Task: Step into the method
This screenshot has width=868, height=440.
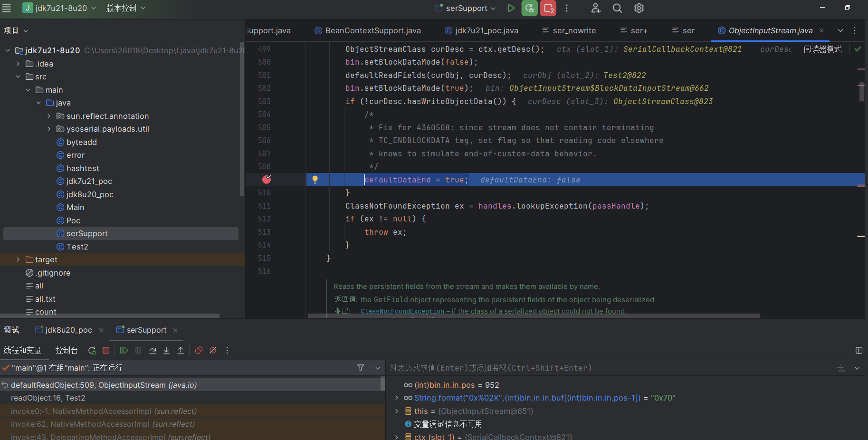Action: [166, 350]
